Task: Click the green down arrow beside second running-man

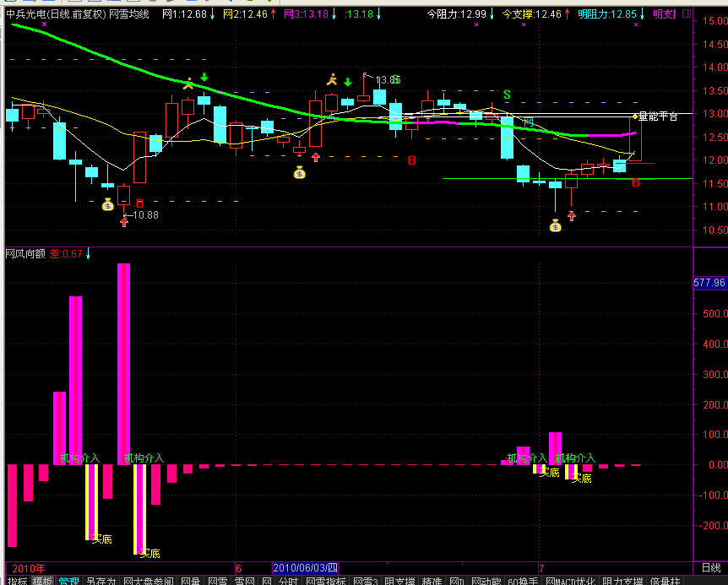Action: (x=348, y=83)
